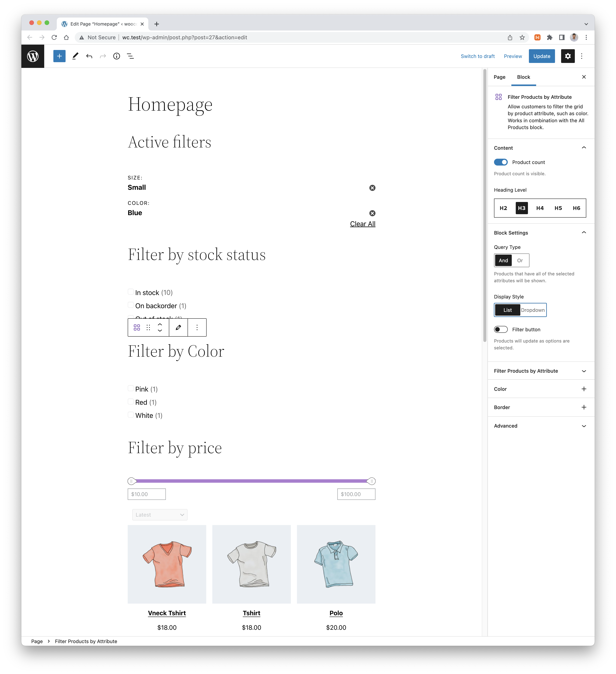Remove the Small size active filter
This screenshot has height=674, width=616.
click(x=372, y=188)
